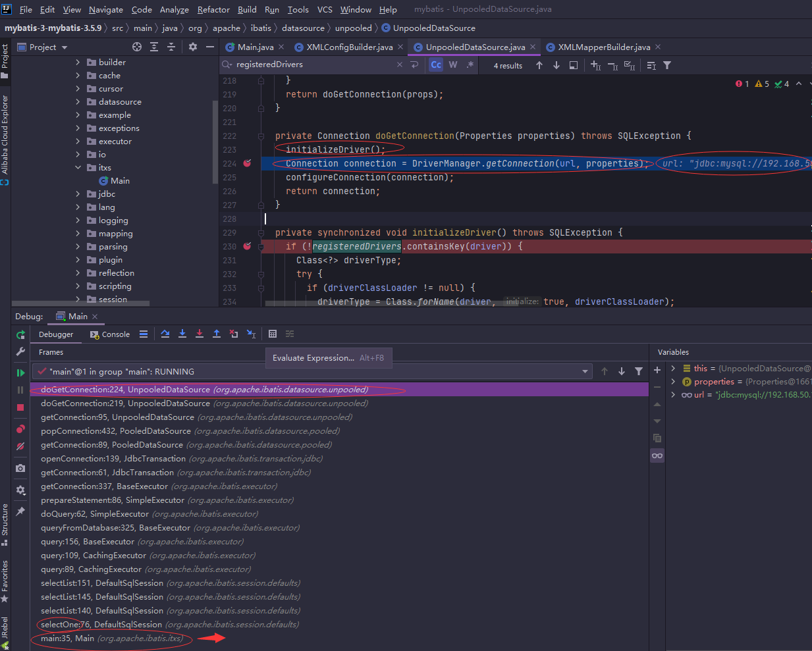Expand the properties variable

coord(673,381)
